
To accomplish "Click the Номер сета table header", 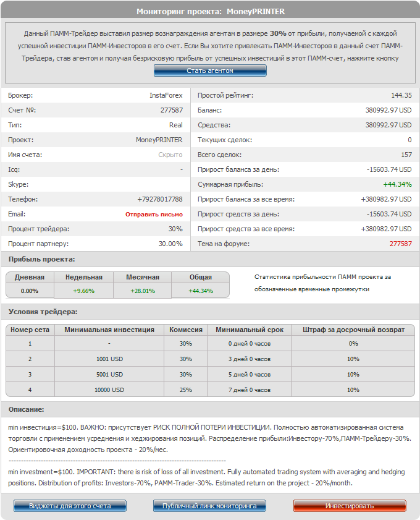I will tap(30, 330).
